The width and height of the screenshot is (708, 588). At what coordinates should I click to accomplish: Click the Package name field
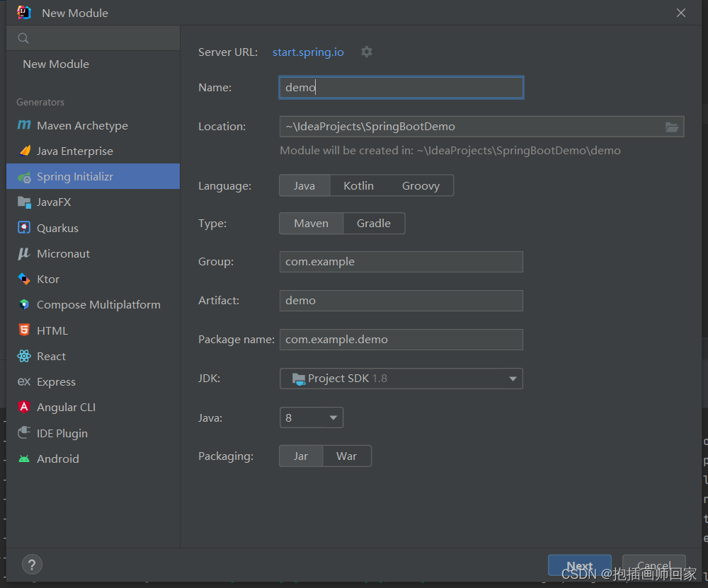coord(401,340)
